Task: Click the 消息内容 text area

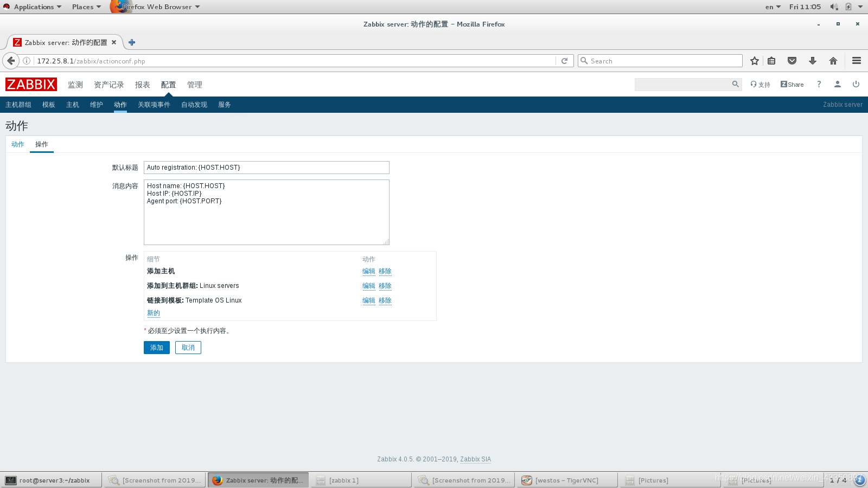Action: (266, 212)
